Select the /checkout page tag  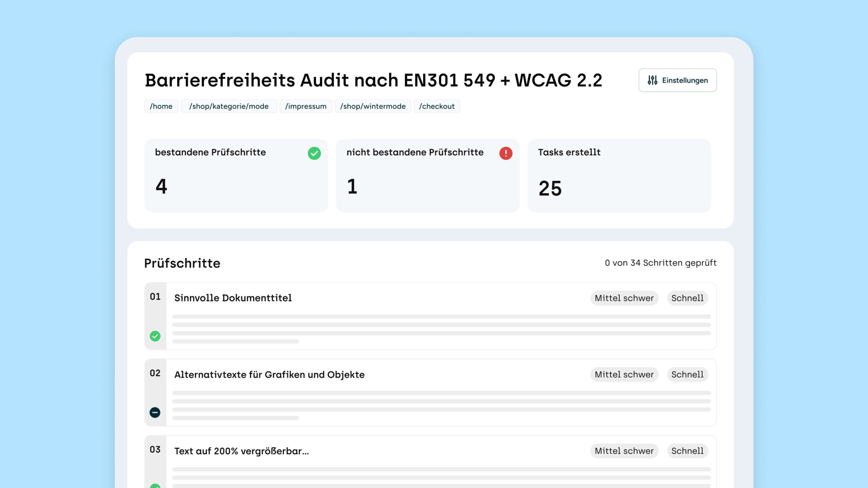point(437,106)
